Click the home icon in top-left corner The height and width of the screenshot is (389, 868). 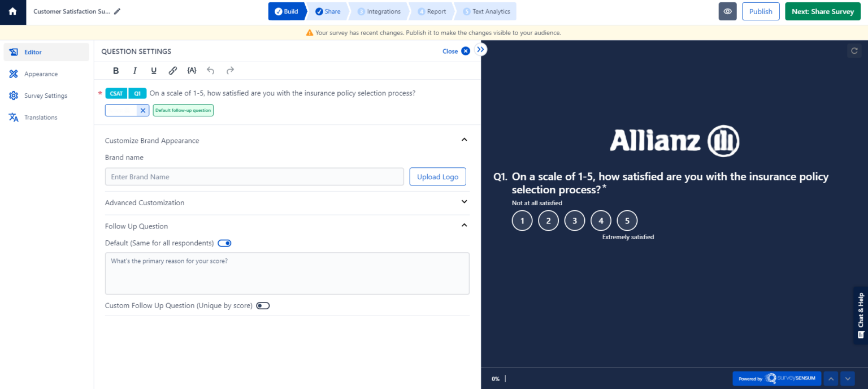(12, 11)
